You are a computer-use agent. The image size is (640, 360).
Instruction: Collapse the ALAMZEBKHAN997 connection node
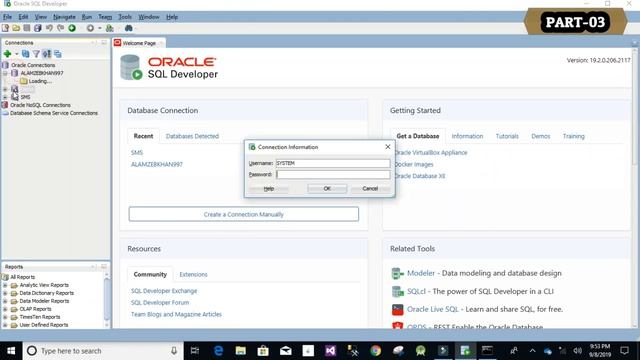click(x=5, y=73)
